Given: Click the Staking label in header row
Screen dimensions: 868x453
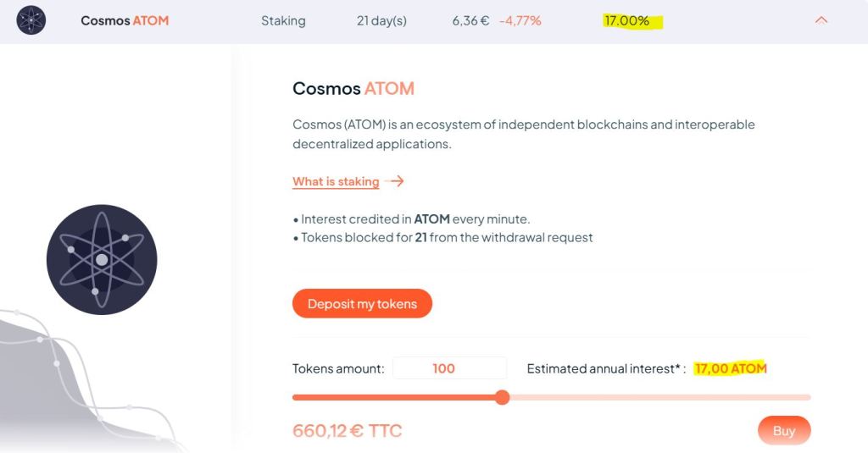Looking at the screenshot, I should pos(283,20).
